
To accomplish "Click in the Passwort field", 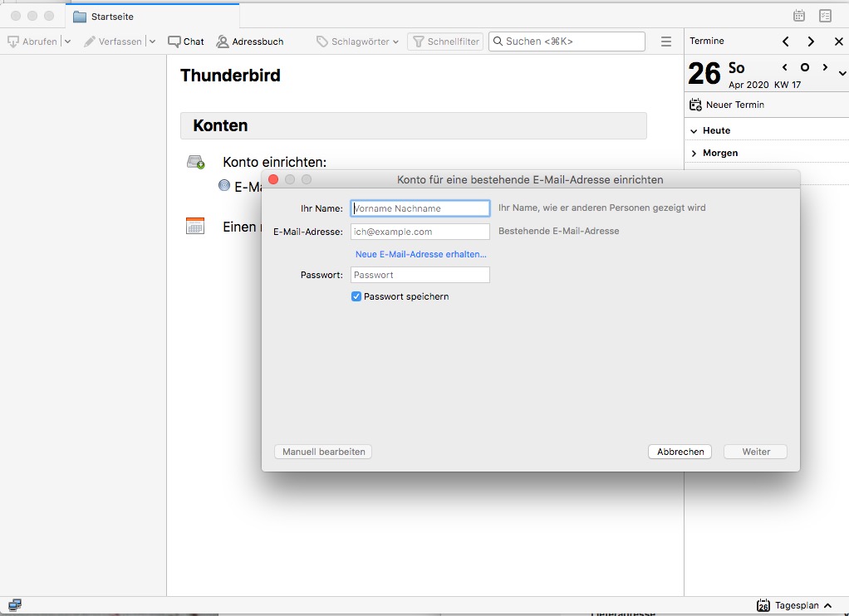I will 420,275.
